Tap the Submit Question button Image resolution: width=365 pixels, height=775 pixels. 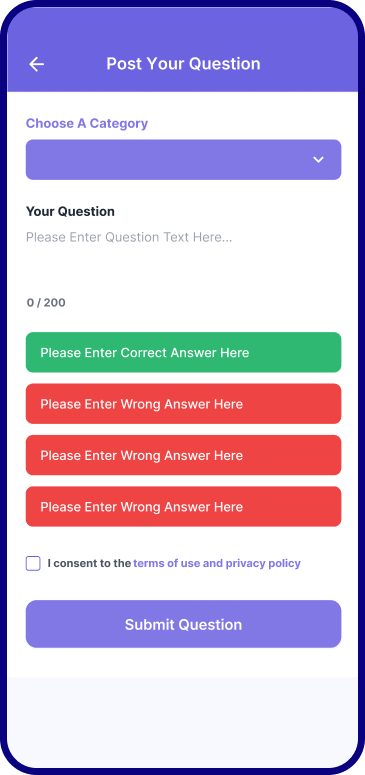pos(183,624)
